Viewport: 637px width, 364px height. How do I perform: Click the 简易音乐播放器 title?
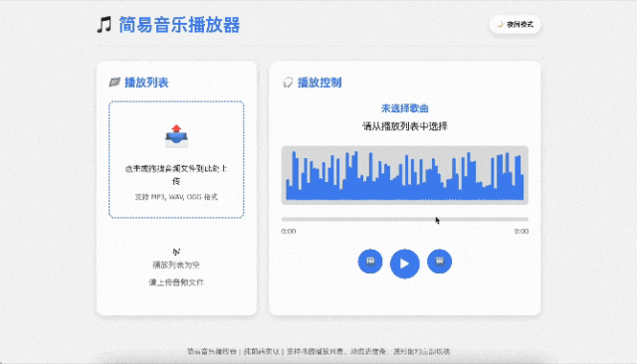(179, 25)
